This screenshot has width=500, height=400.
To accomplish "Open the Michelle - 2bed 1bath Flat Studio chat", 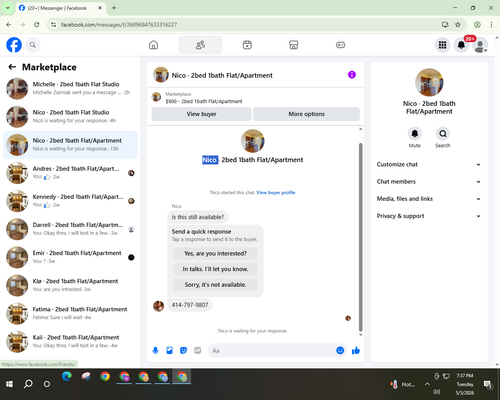I will (70, 89).
